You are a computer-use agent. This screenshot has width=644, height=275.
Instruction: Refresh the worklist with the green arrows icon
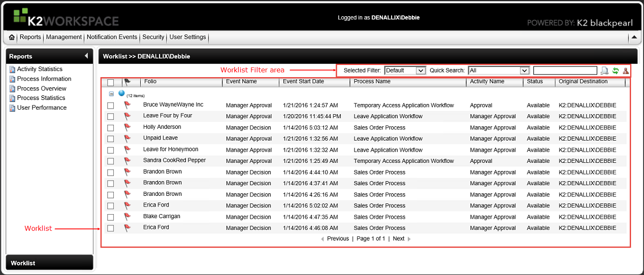(x=616, y=71)
